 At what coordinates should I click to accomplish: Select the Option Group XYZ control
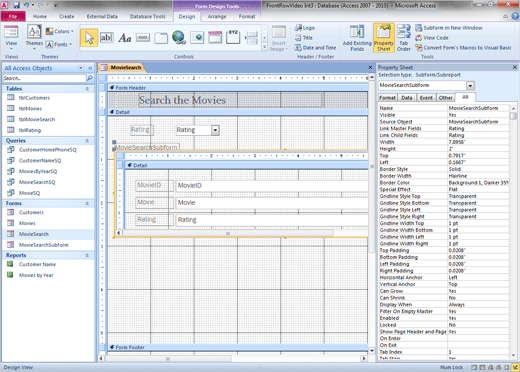point(233,37)
